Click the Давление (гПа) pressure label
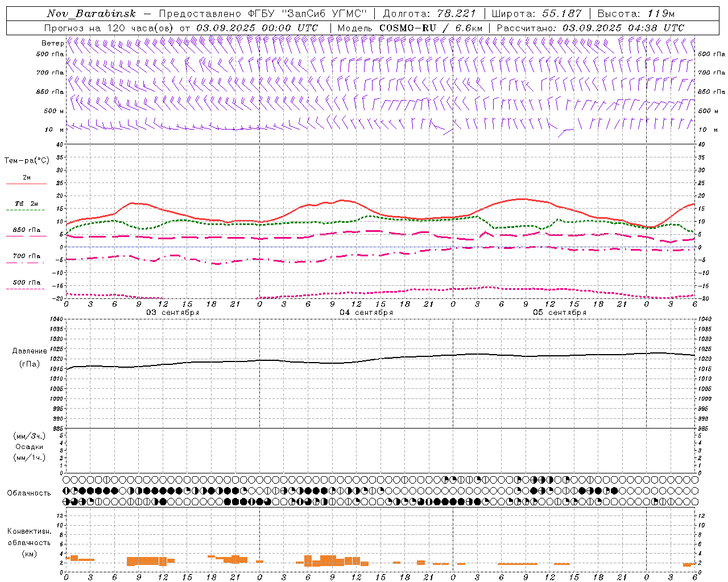This screenshot has width=728, height=582. [x=30, y=357]
